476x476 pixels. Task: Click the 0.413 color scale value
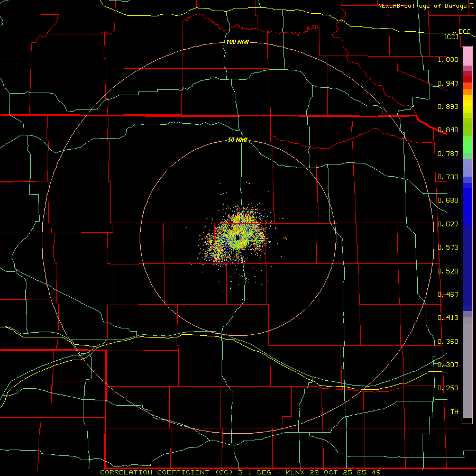tap(448, 318)
